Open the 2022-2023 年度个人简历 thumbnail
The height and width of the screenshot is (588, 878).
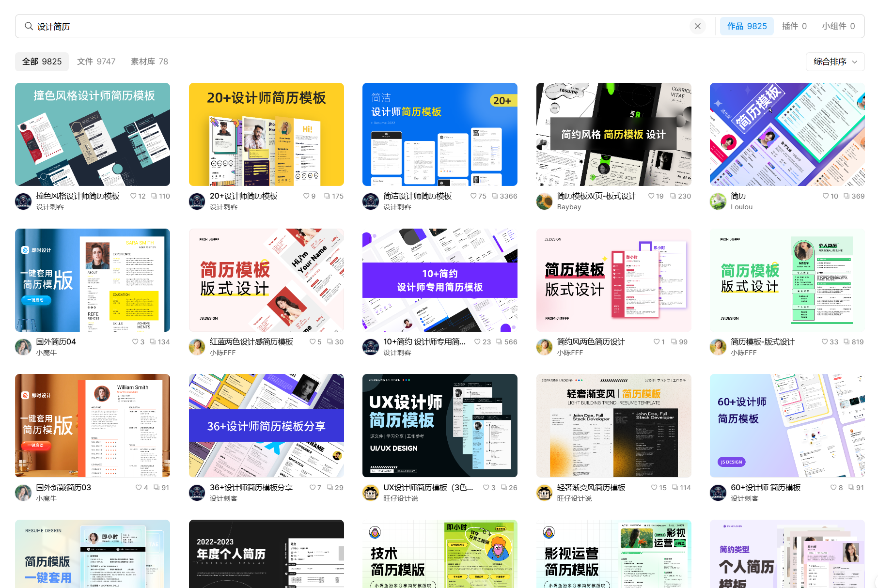coord(267,554)
